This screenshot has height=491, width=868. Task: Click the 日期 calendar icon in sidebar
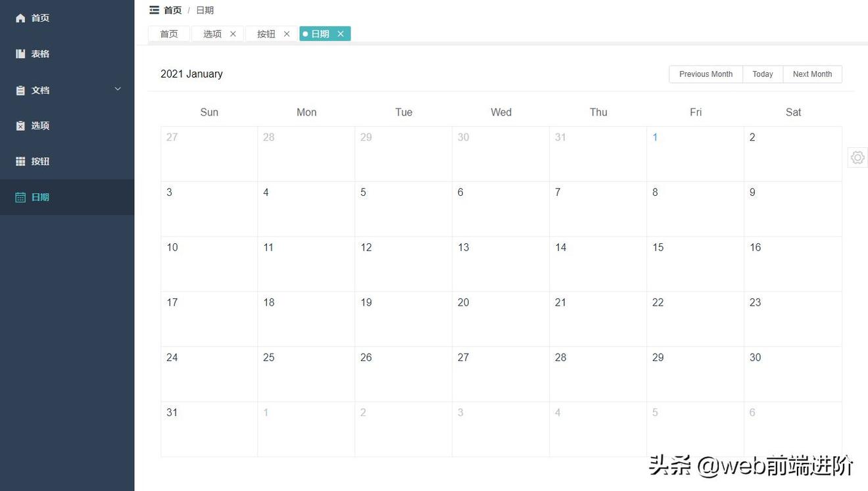click(20, 197)
